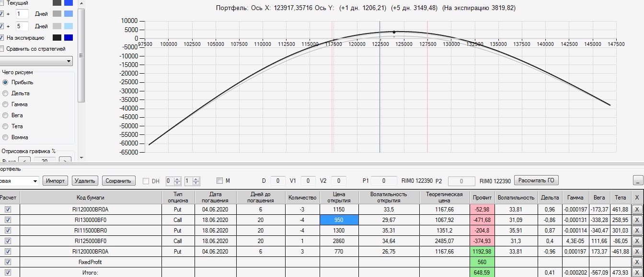Toggle the DH checkbox
The height and width of the screenshot is (277, 644).
pyautogui.click(x=147, y=181)
